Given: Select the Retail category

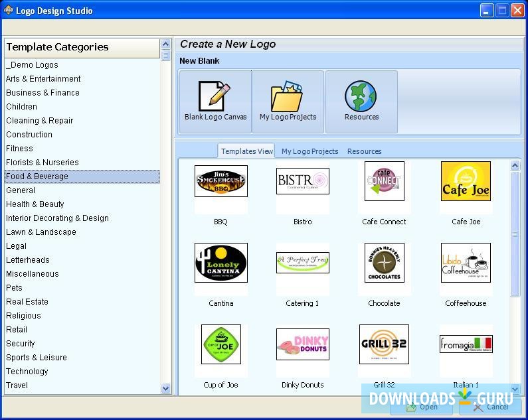Looking at the screenshot, I should (x=82, y=330).
